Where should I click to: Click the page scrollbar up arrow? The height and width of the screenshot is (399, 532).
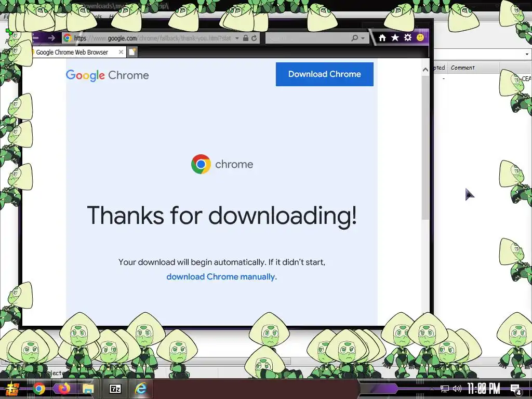tap(425, 70)
